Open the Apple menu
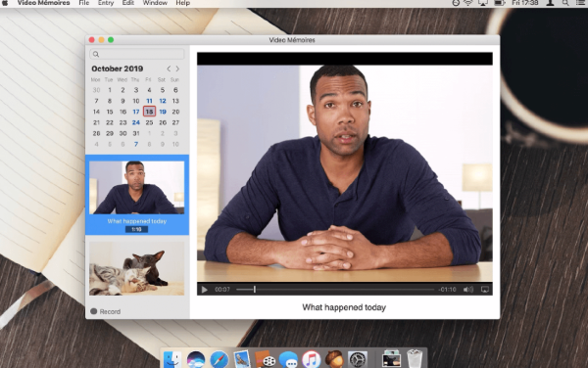Screen dimensions: 588x368 (x=5, y=3)
